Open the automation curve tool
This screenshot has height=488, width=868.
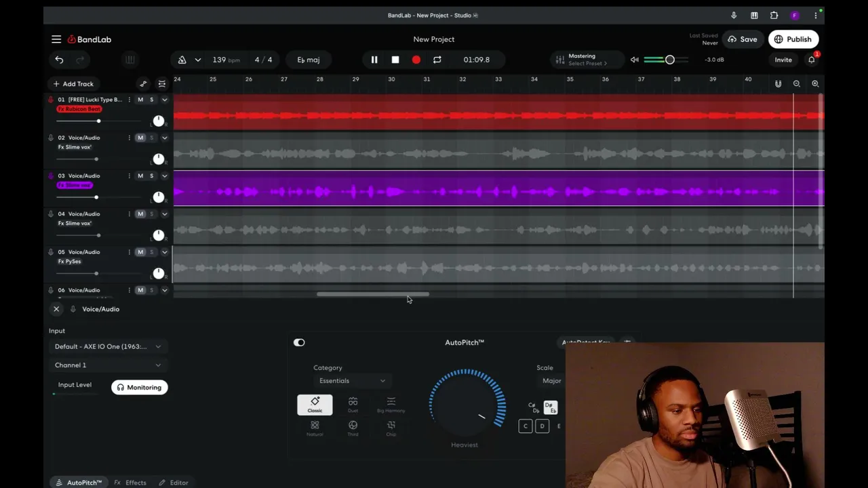143,84
